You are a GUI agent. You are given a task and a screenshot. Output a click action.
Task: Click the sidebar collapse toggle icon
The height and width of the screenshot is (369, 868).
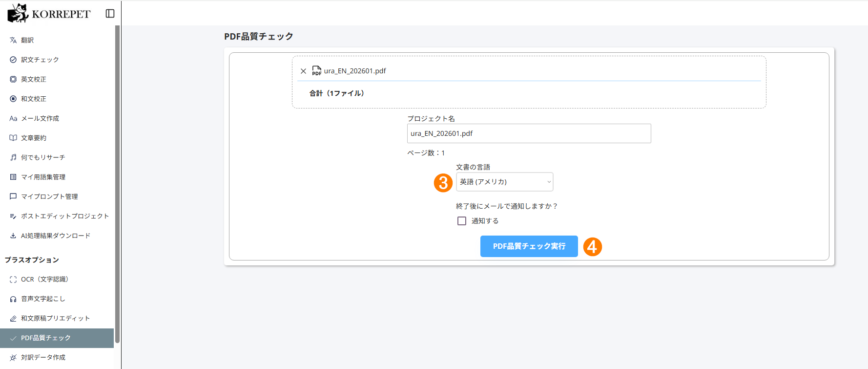coord(110,14)
